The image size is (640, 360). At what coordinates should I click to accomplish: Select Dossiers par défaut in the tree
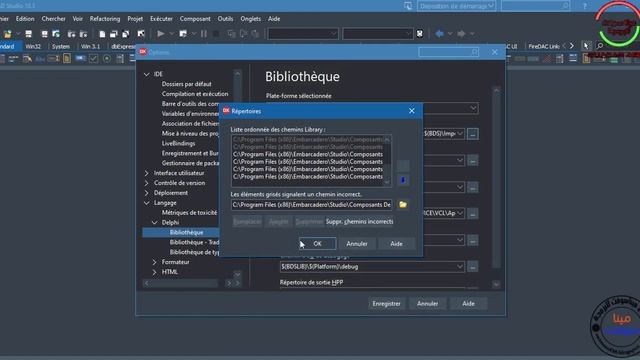tap(187, 84)
